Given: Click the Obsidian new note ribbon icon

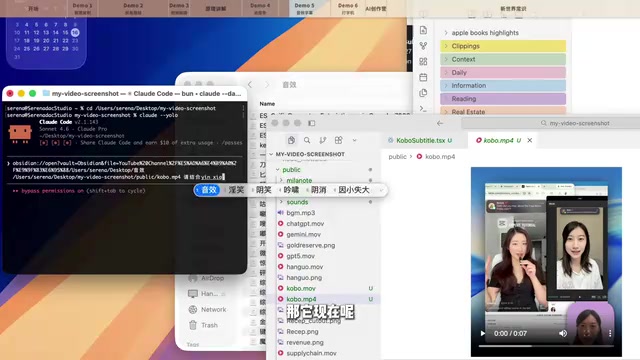Looking at the screenshot, I should [x=423, y=30].
